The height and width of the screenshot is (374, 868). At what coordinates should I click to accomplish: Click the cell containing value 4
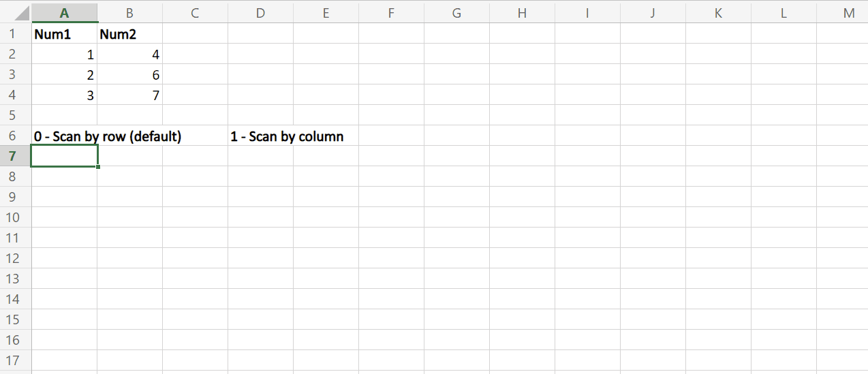[x=129, y=54]
